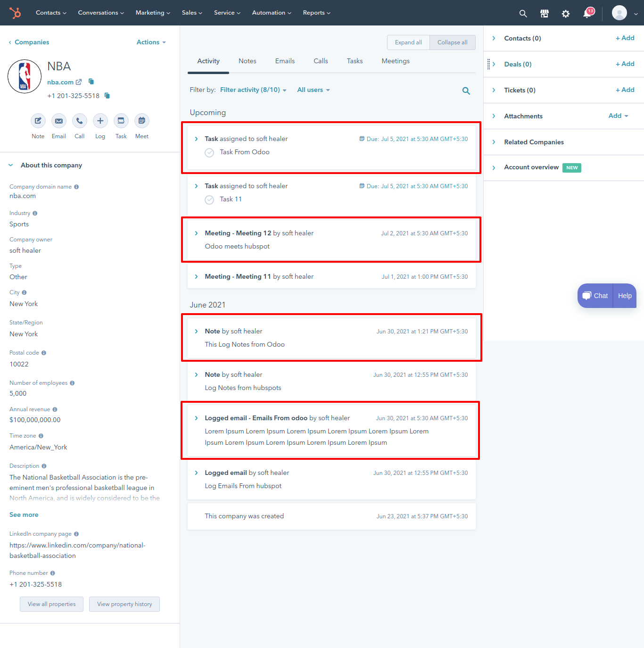Switch to the Calls tab
The width and height of the screenshot is (644, 648).
[321, 61]
